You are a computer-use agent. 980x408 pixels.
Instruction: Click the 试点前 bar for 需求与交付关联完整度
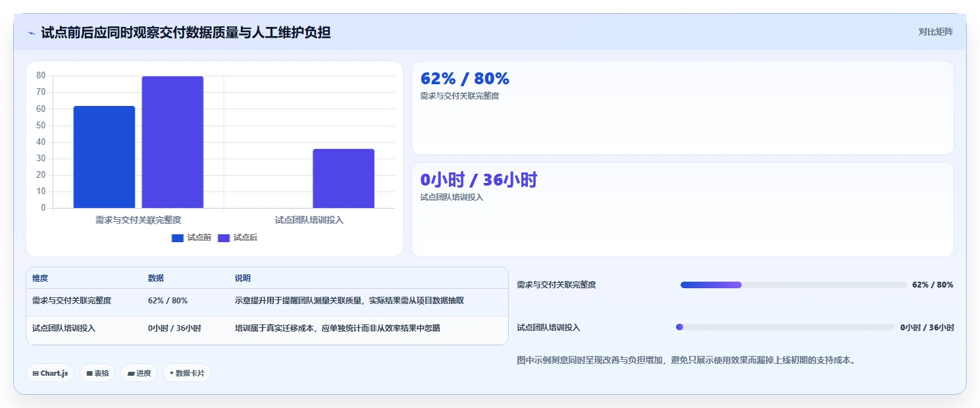(104, 157)
